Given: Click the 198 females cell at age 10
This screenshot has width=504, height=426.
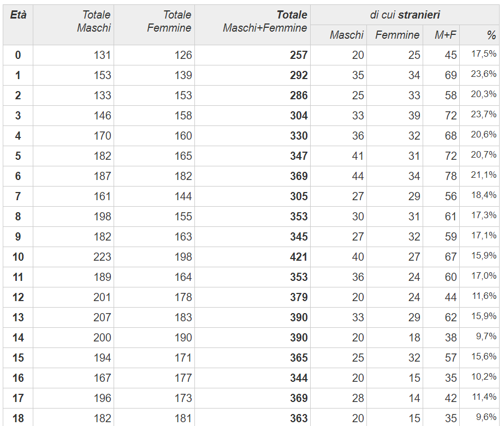Looking at the screenshot, I should click(x=183, y=257).
